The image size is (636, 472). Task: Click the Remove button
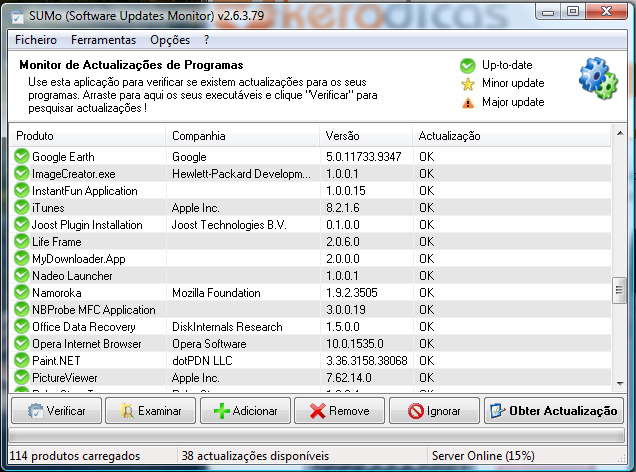tap(339, 411)
